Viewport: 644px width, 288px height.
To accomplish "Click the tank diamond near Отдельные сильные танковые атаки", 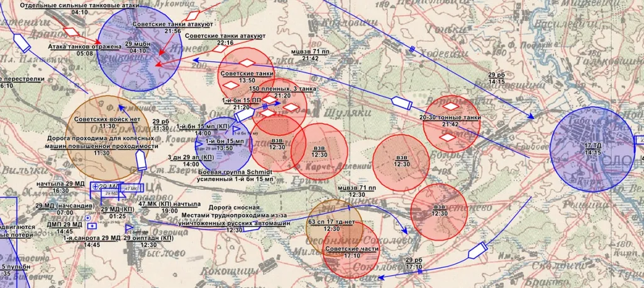I will coord(72,31).
